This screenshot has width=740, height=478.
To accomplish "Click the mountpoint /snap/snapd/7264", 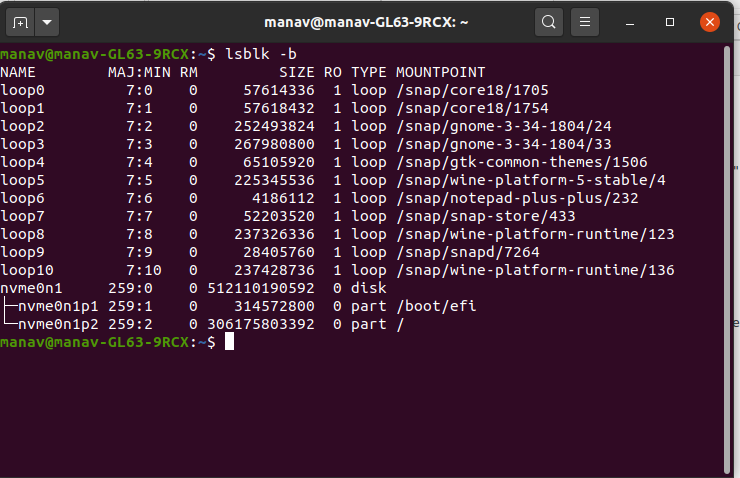I will (x=468, y=252).
